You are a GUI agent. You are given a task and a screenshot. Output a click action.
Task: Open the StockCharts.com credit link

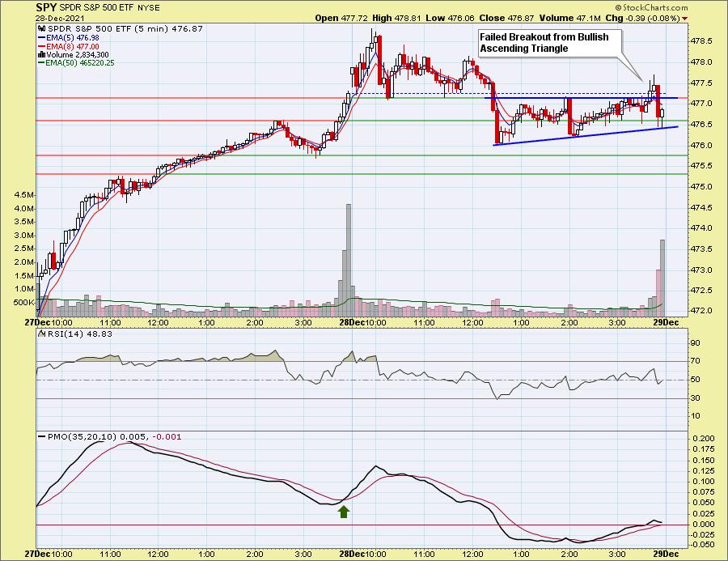click(x=651, y=7)
